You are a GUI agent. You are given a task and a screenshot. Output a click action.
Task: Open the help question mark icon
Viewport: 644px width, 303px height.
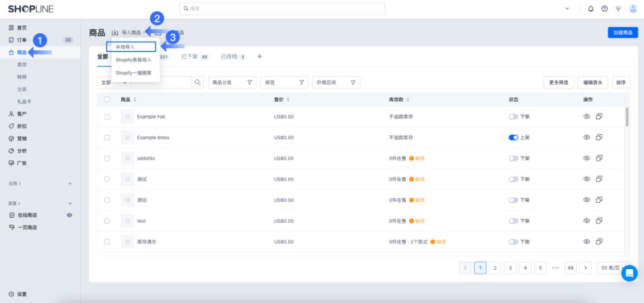click(x=604, y=8)
